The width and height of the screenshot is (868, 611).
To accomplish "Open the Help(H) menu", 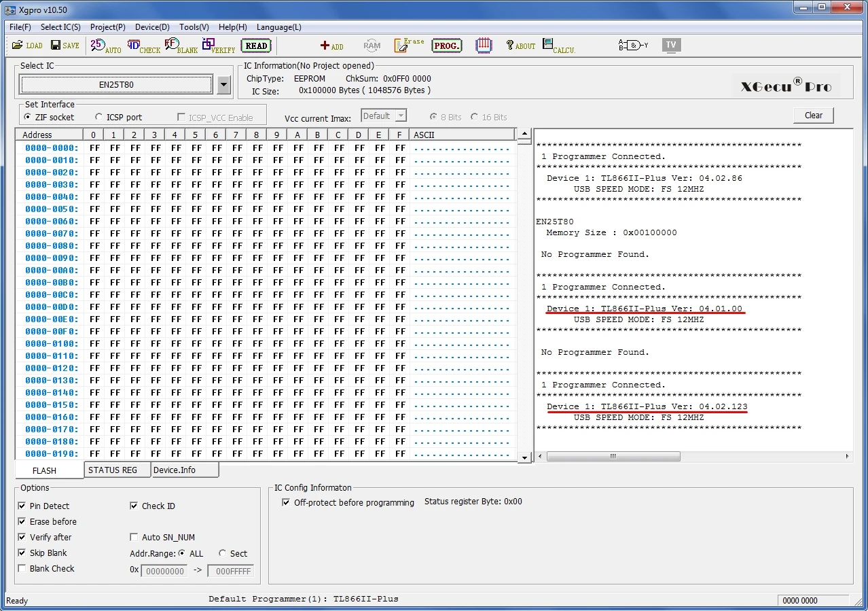I will (x=233, y=27).
